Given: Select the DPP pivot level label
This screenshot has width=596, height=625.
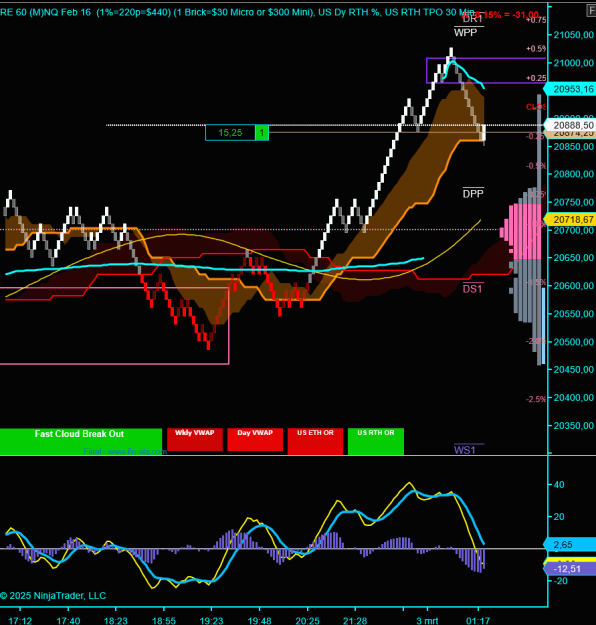Looking at the screenshot, I should click(x=473, y=194).
